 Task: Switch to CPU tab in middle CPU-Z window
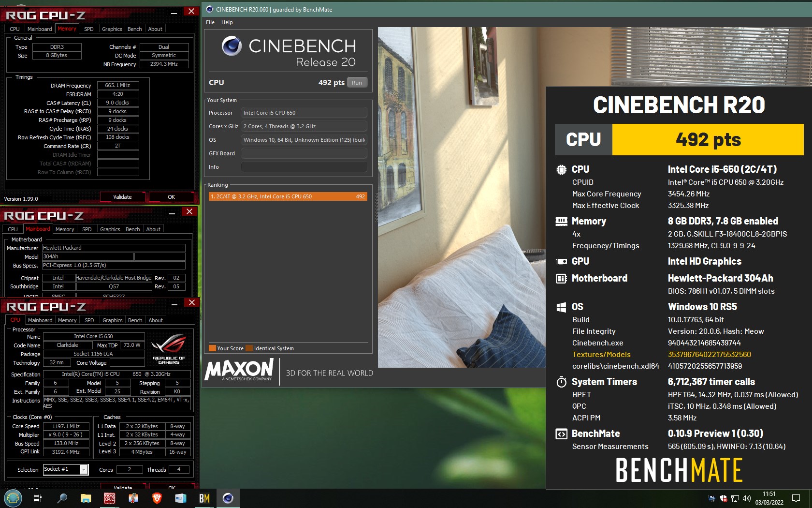(13, 229)
